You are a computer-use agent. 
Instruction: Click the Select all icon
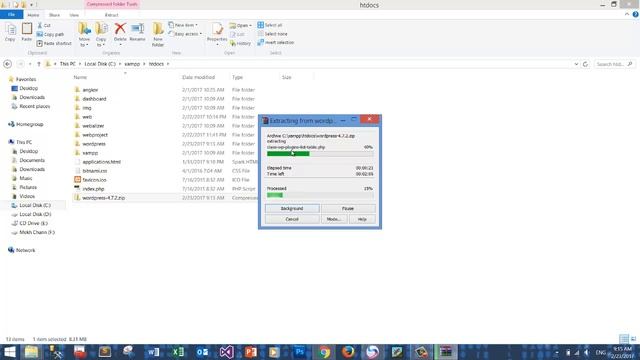tap(260, 25)
